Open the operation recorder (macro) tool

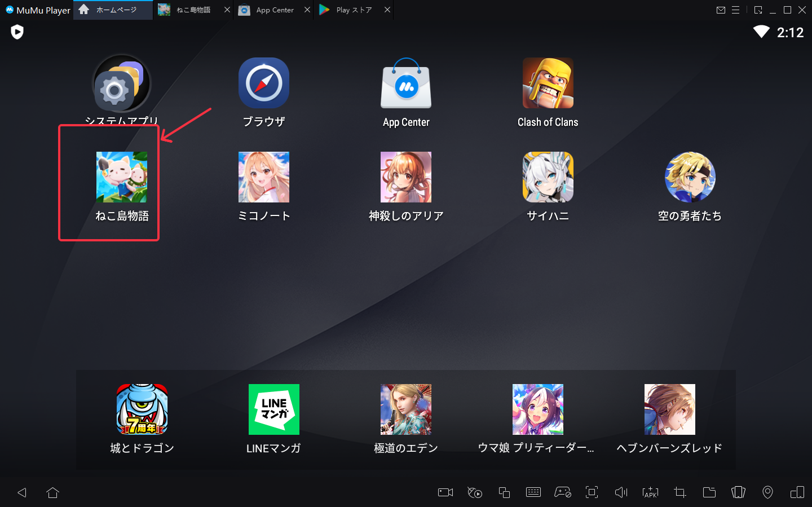(x=475, y=492)
